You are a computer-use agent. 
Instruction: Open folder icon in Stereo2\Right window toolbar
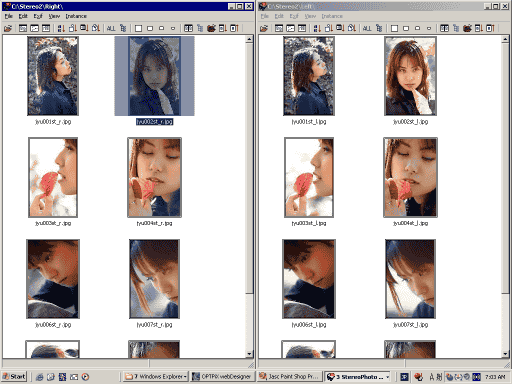[8, 28]
